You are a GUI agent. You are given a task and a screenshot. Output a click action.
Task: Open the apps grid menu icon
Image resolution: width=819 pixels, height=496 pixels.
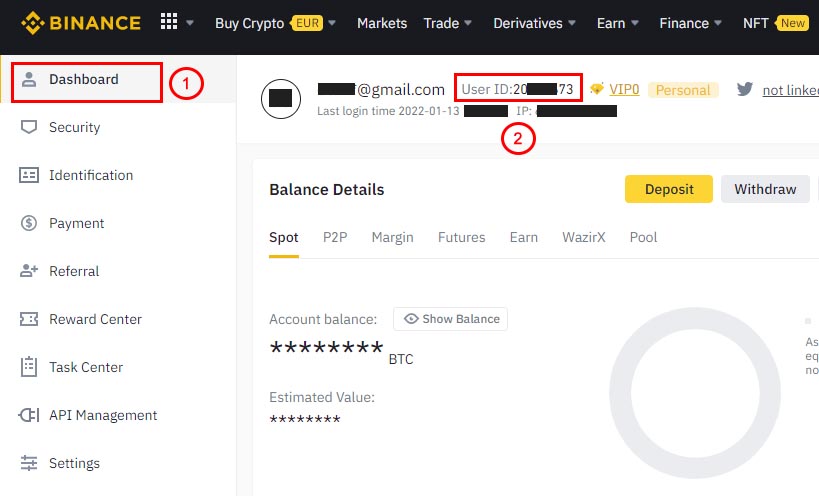point(169,22)
